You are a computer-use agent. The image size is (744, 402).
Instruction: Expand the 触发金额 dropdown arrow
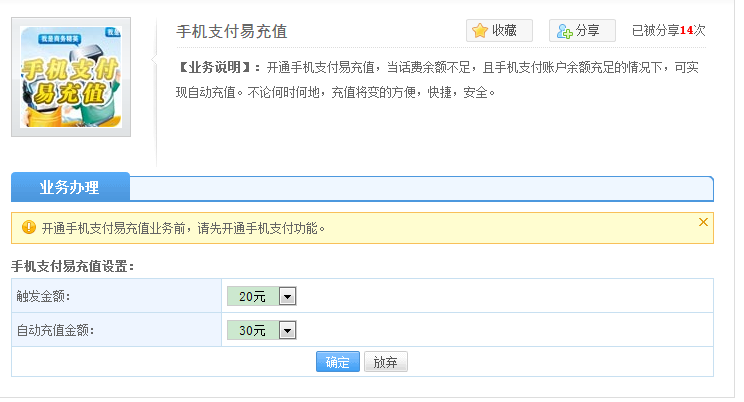(x=288, y=296)
